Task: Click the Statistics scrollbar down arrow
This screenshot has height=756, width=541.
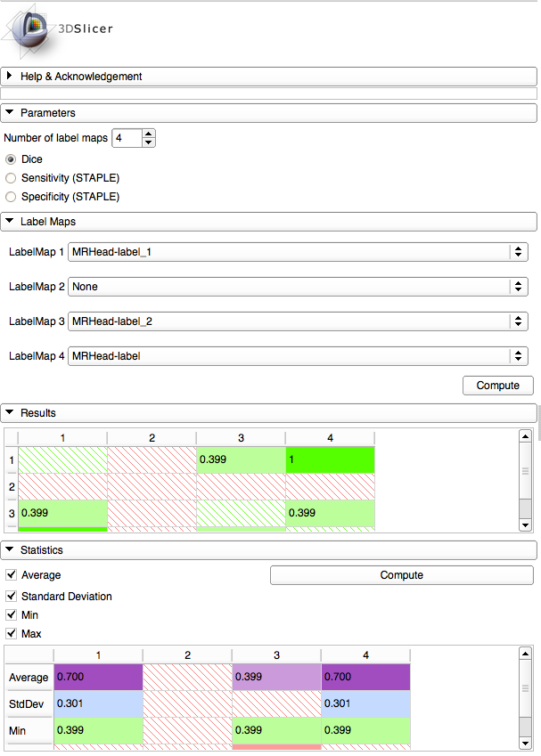Action: tap(525, 744)
